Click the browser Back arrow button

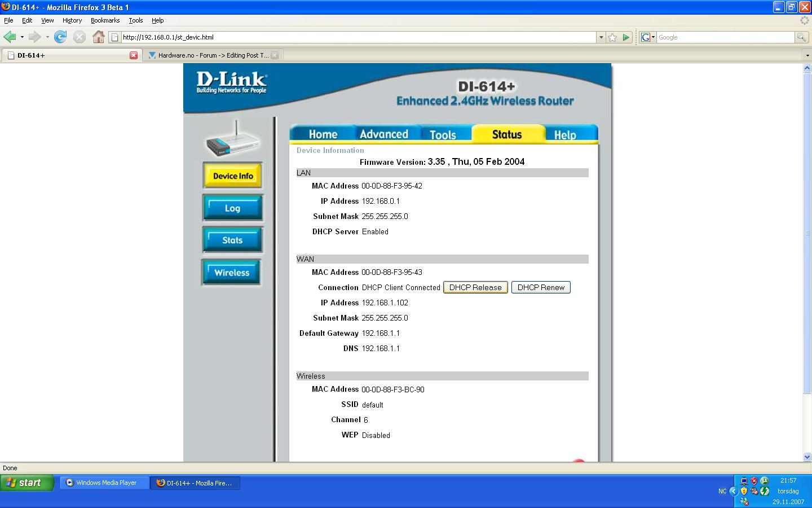[10, 37]
